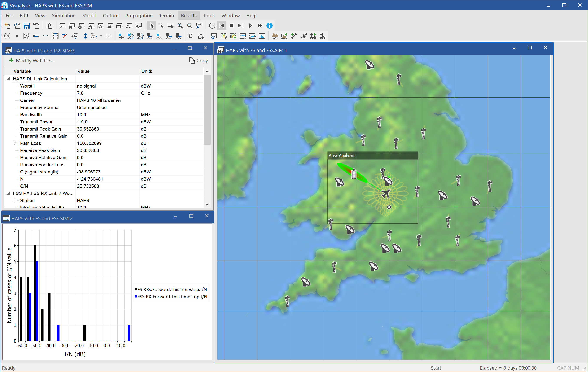Open a new Mercator map view window

[x=72, y=26]
